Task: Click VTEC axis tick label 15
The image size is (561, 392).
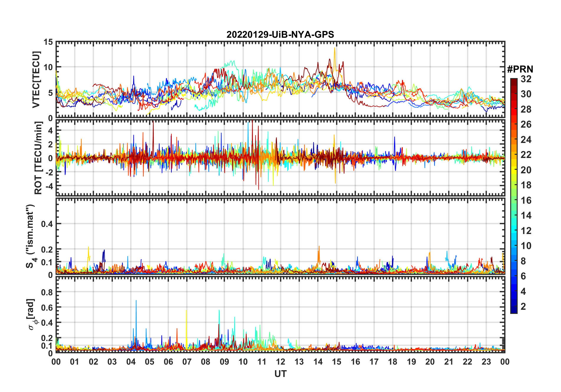Action: click(x=48, y=42)
